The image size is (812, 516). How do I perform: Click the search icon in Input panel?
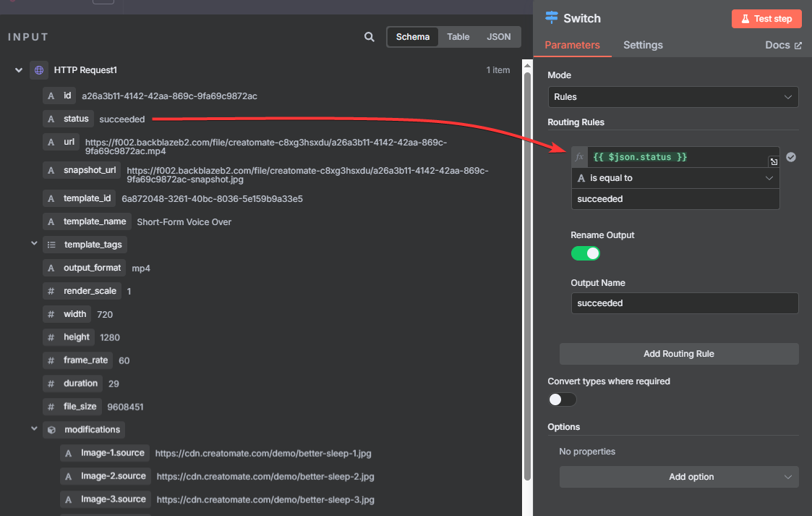(x=369, y=37)
